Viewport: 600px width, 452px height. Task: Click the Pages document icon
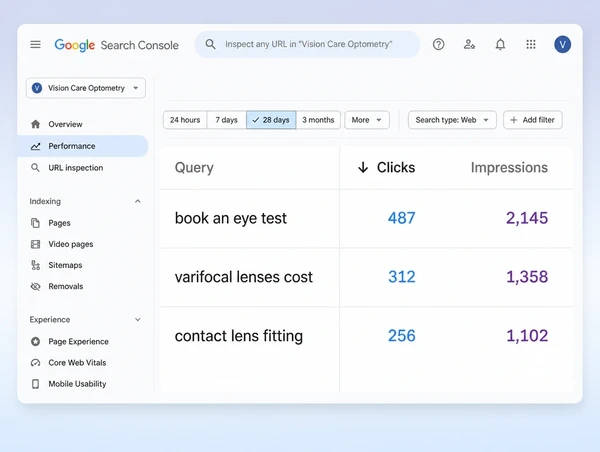[35, 223]
